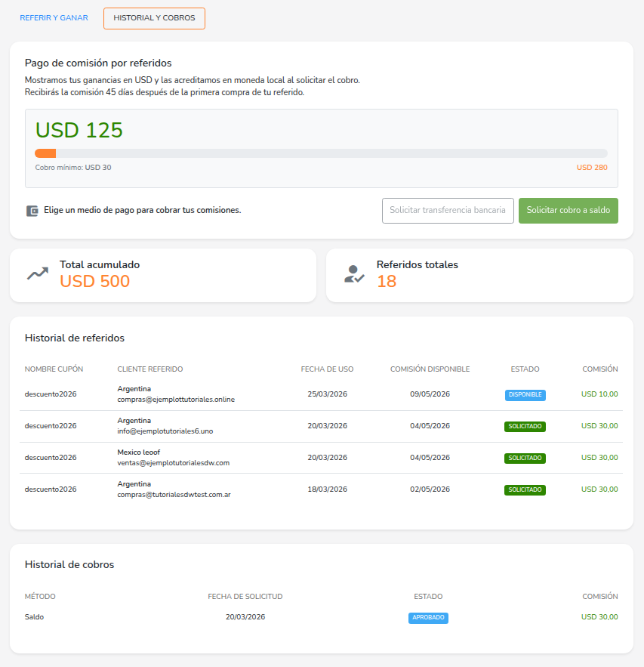Open the Historial y Cobros tab
The image size is (644, 667).
click(x=154, y=18)
